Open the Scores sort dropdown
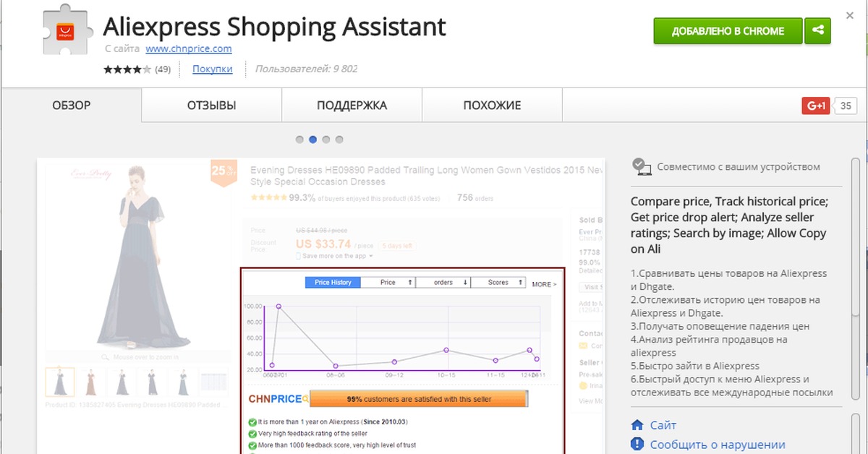Viewport: 868px width, 454px height. point(498,283)
